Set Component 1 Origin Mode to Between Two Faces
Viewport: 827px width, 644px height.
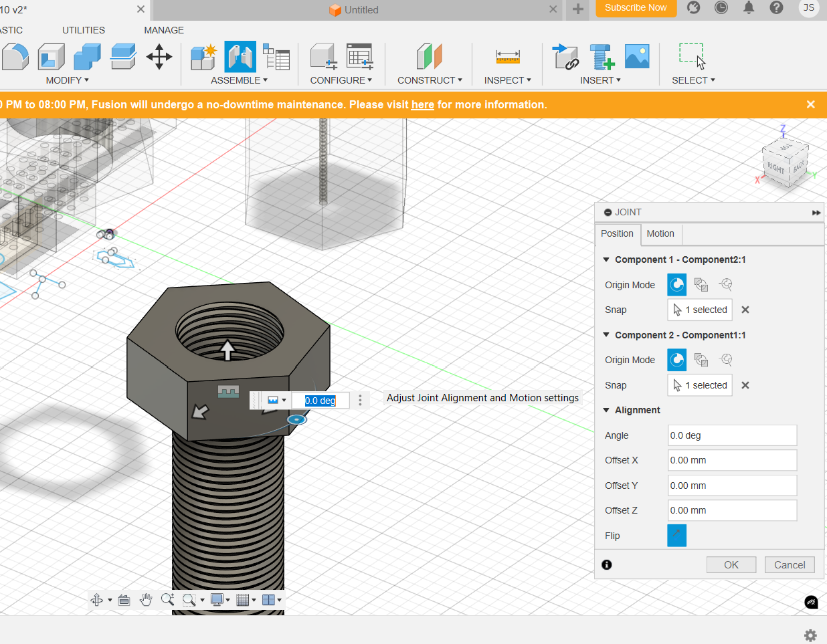(701, 285)
